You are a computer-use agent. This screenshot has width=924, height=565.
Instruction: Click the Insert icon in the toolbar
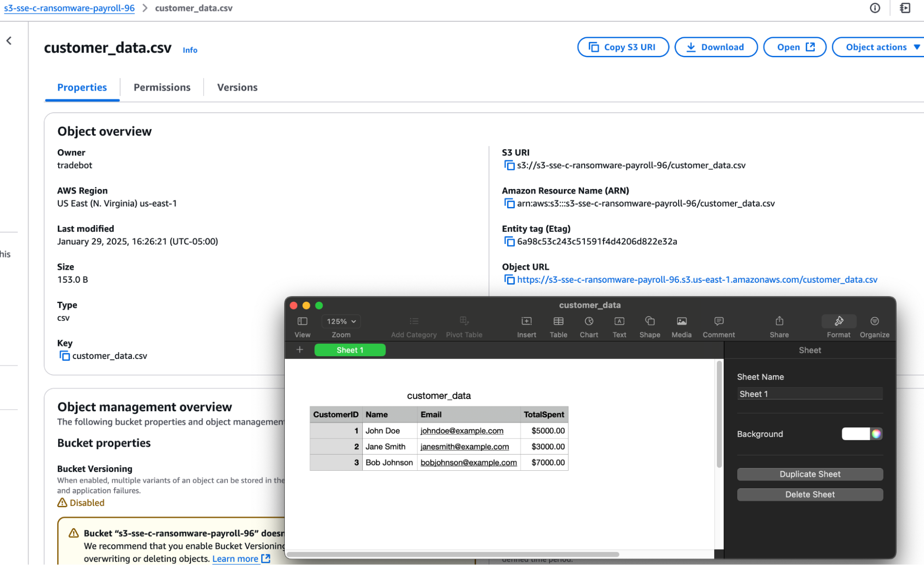(526, 326)
